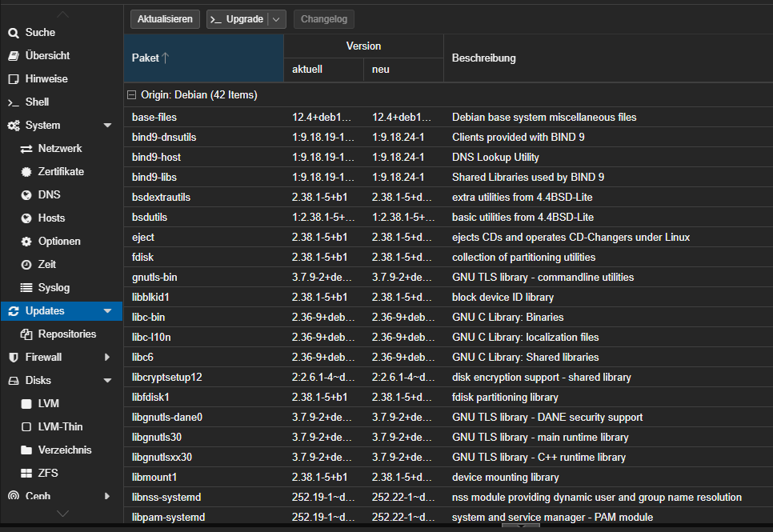The image size is (773, 532).
Task: Click the LVM filled square icon
Action: (26, 404)
